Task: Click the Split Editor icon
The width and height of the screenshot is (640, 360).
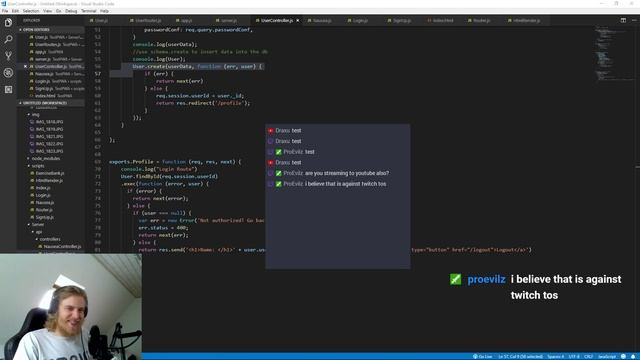Action: (623, 20)
